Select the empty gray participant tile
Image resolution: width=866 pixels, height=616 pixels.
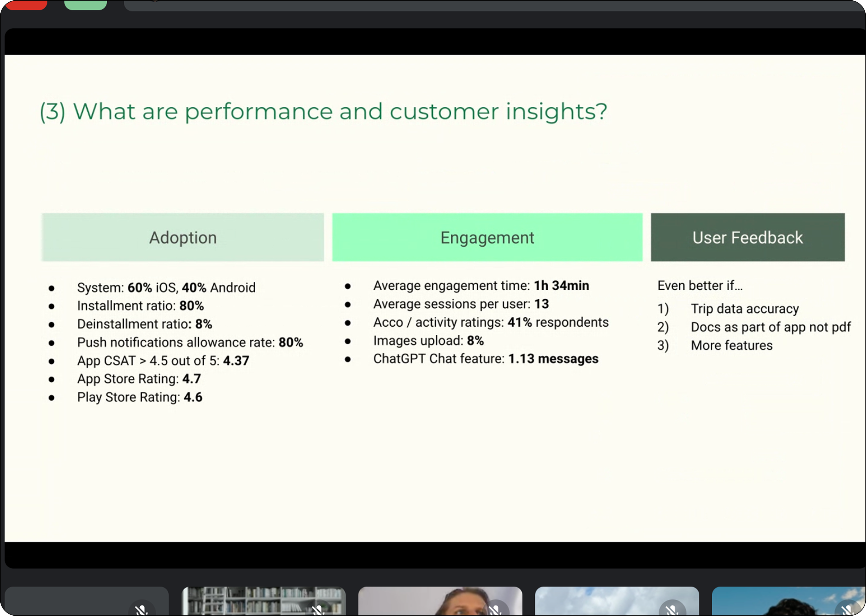point(87,601)
